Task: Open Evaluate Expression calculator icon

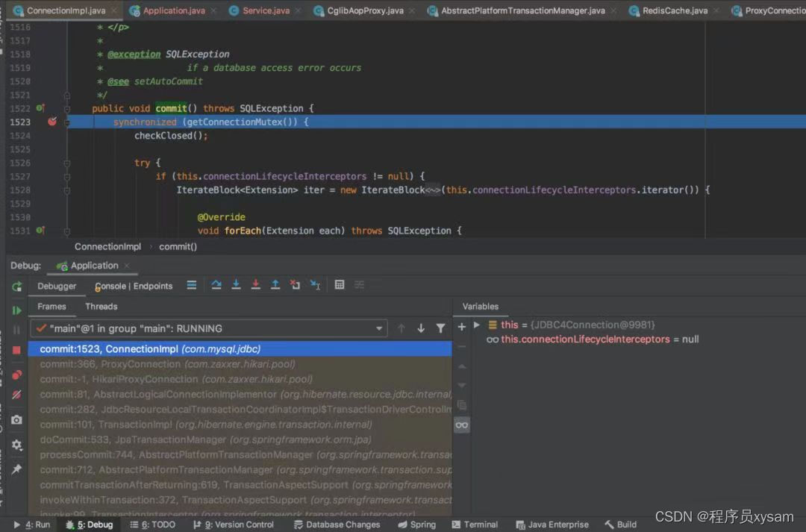Action: click(x=340, y=285)
